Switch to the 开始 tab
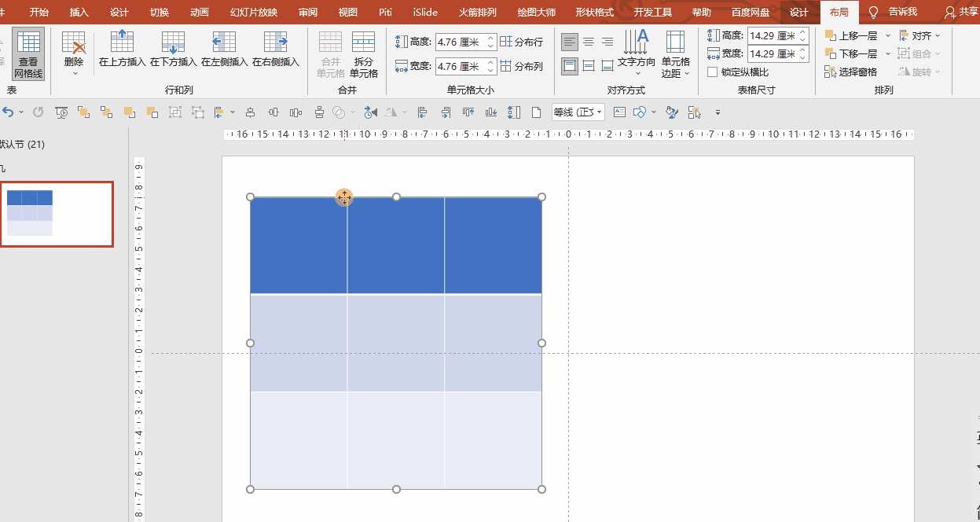The width and height of the screenshot is (980, 522). click(x=39, y=12)
